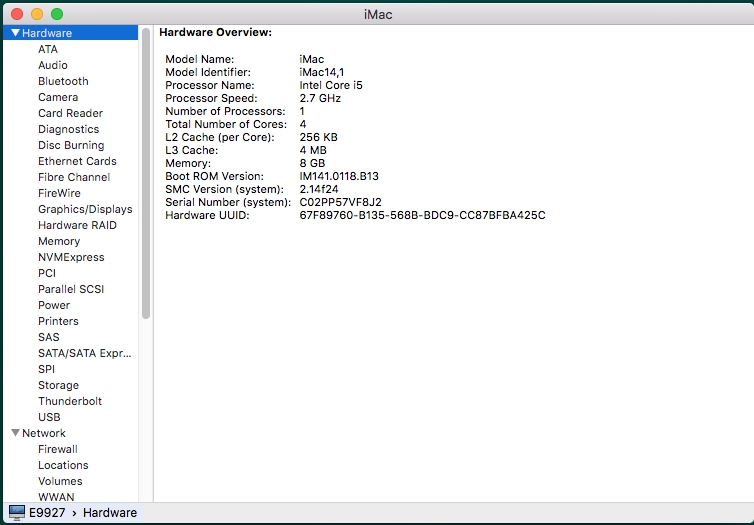Click the Number of Processors label
The height and width of the screenshot is (525, 754).
click(x=225, y=111)
